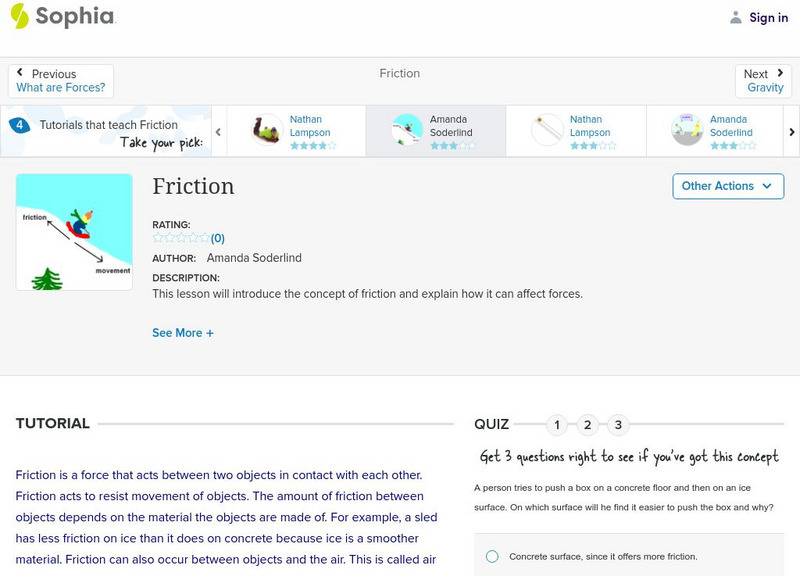800x576 pixels.
Task: Select first Nathan Lampson tutorial thumbnail
Action: pyautogui.click(x=267, y=130)
